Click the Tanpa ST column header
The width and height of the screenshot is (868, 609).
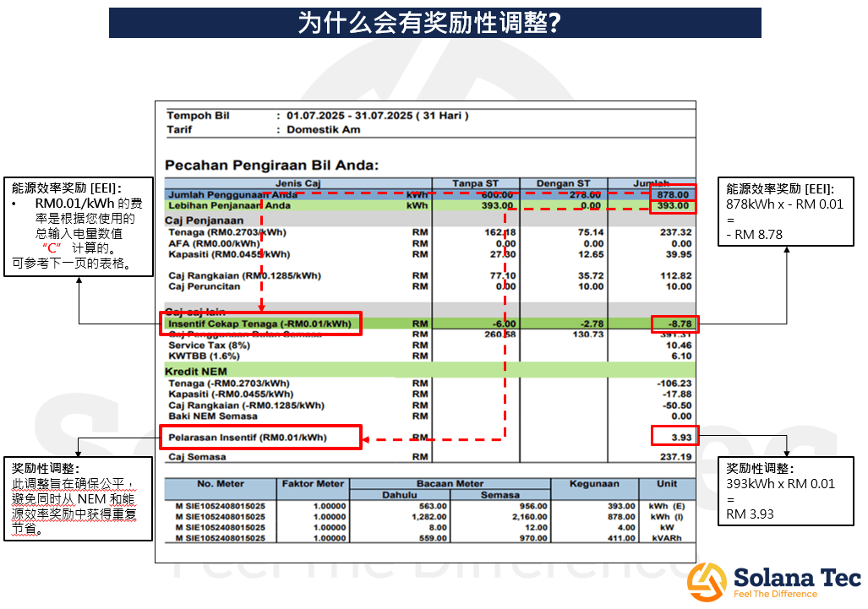tap(475, 183)
